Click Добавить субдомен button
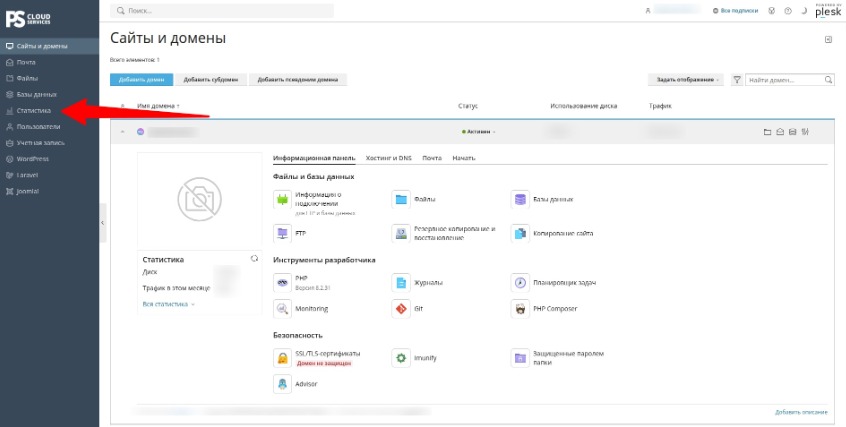 click(210, 80)
